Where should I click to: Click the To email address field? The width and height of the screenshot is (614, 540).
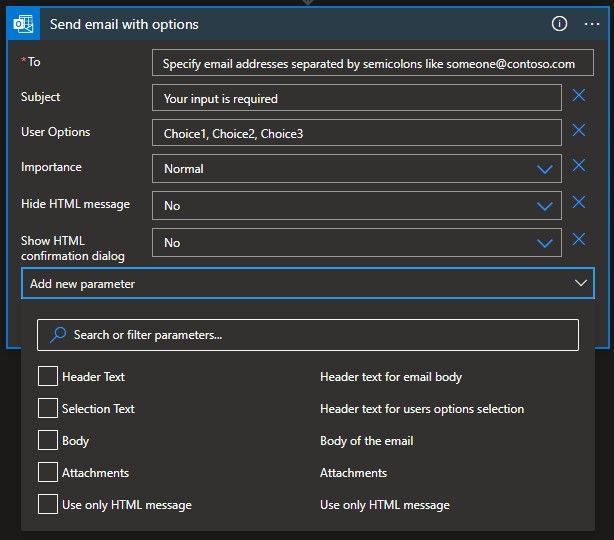[x=372, y=63]
